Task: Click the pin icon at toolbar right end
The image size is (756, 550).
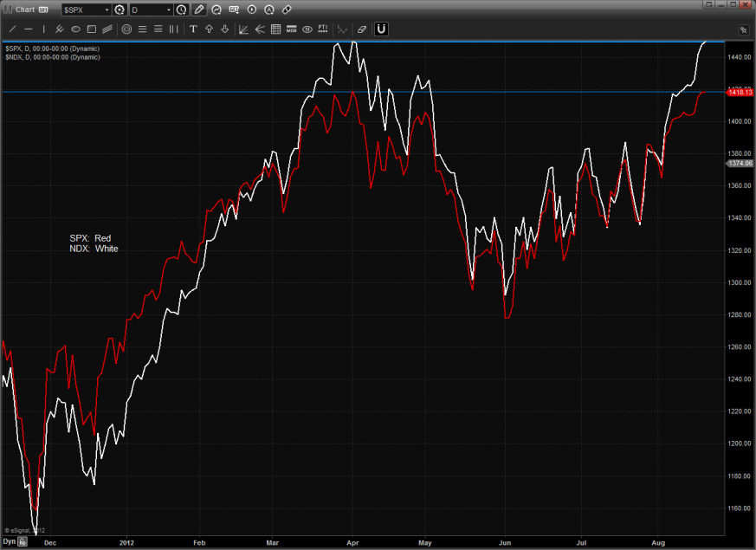Action: (x=744, y=30)
